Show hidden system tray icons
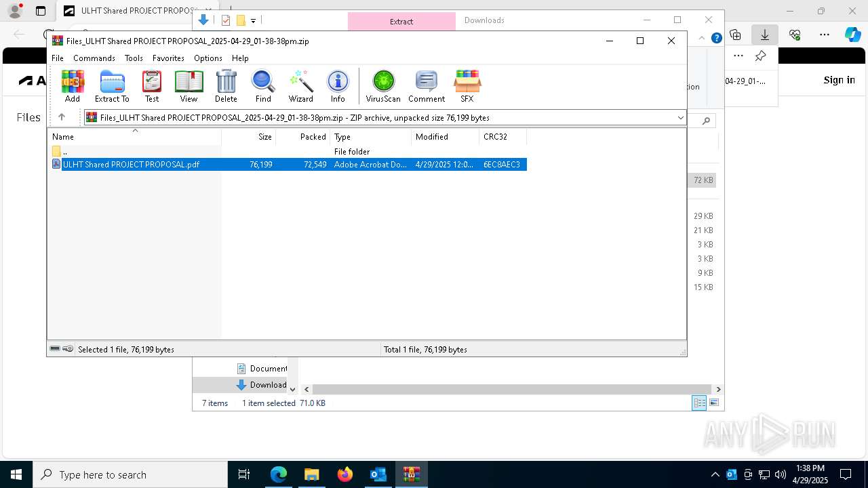 pos(715,474)
